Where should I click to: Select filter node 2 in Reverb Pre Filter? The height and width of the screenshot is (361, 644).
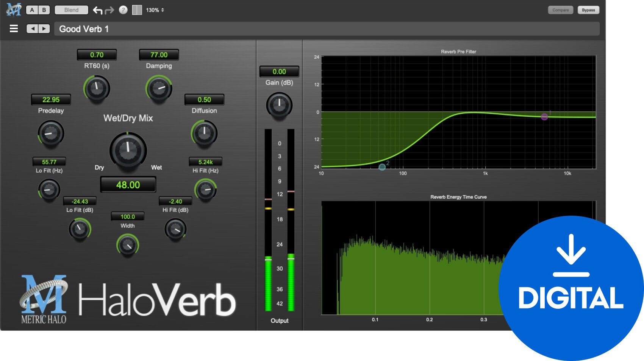point(382,167)
